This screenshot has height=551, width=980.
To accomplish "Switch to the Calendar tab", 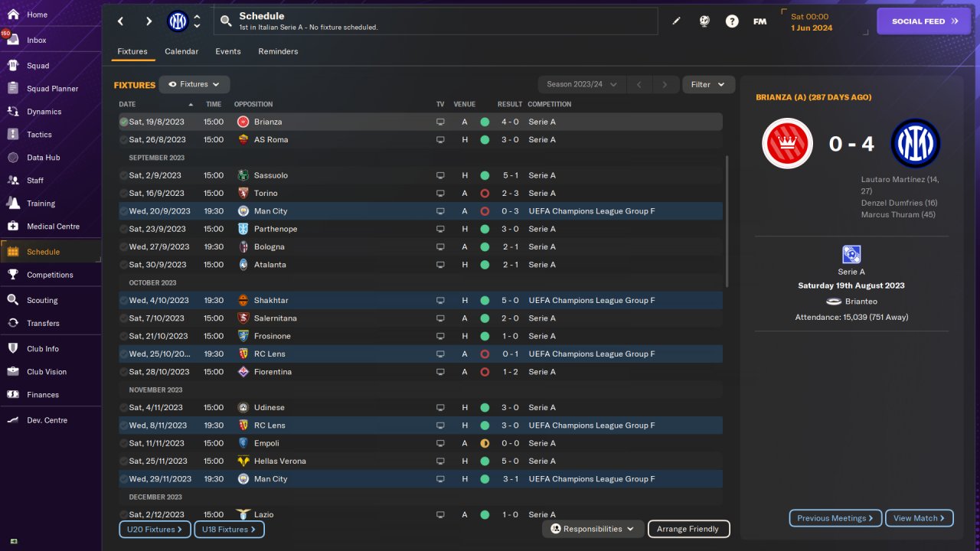I will click(x=181, y=51).
